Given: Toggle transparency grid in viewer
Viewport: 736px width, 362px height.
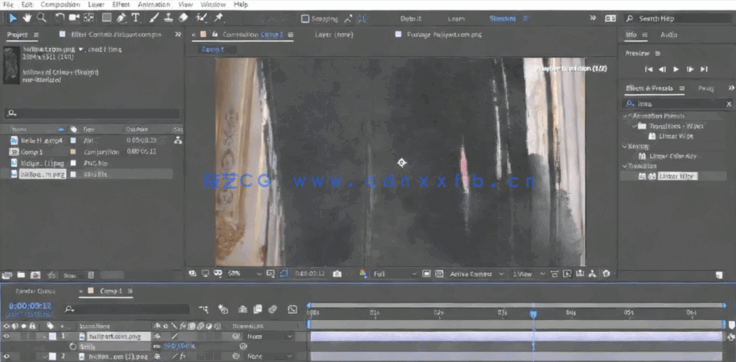Looking at the screenshot, I should [439, 274].
